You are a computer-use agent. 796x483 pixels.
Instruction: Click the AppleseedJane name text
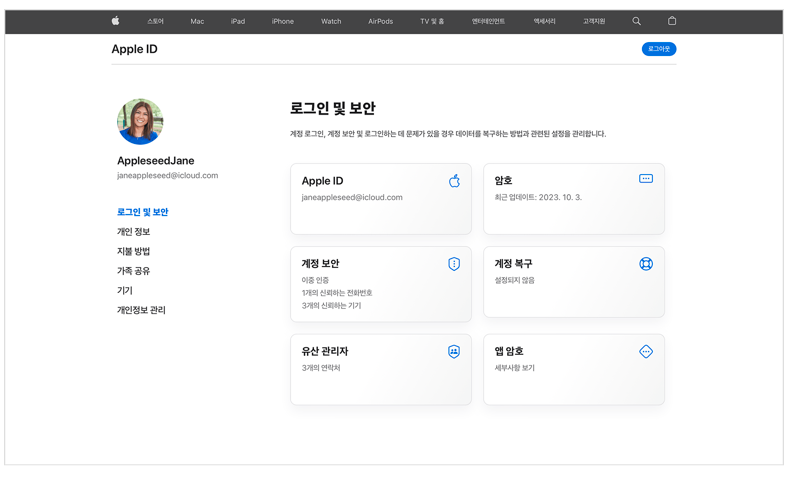157,163
